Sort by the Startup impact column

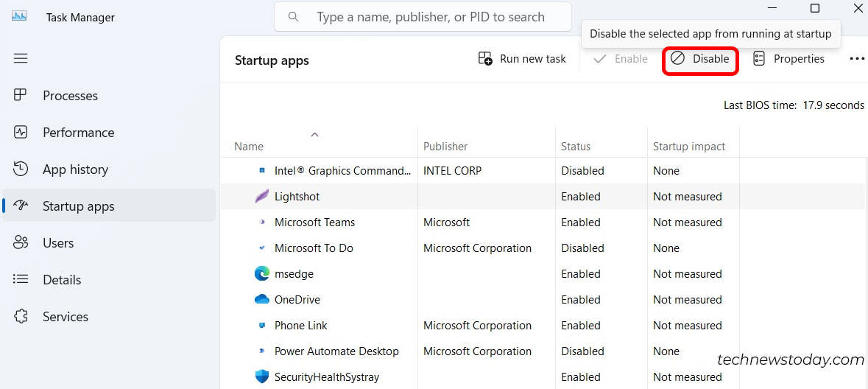coord(689,147)
